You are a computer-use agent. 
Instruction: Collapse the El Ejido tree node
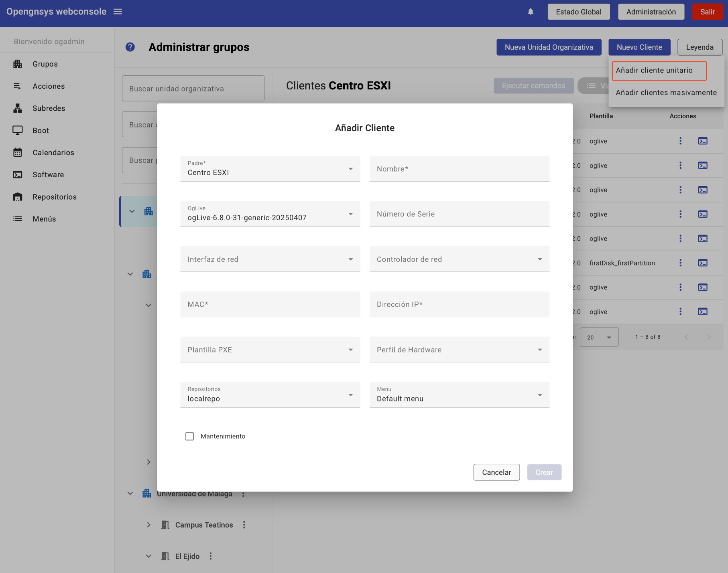[x=148, y=556]
